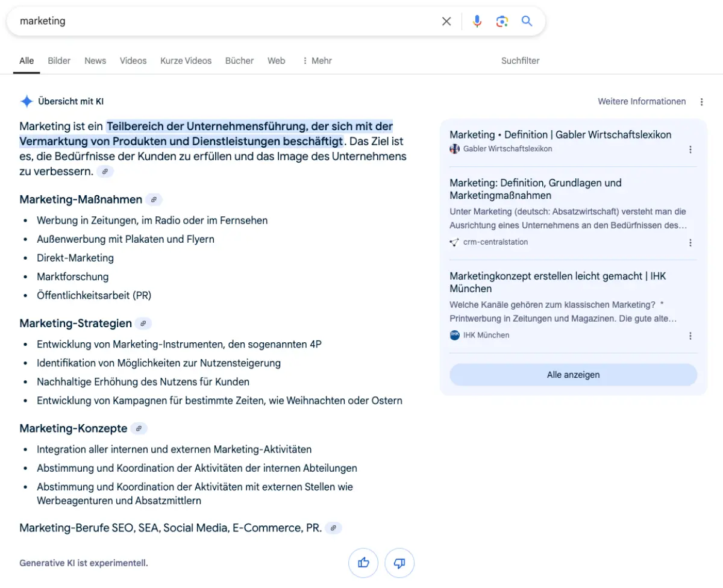Click the 'Marketing-Maßnahmen' heading

coord(81,199)
